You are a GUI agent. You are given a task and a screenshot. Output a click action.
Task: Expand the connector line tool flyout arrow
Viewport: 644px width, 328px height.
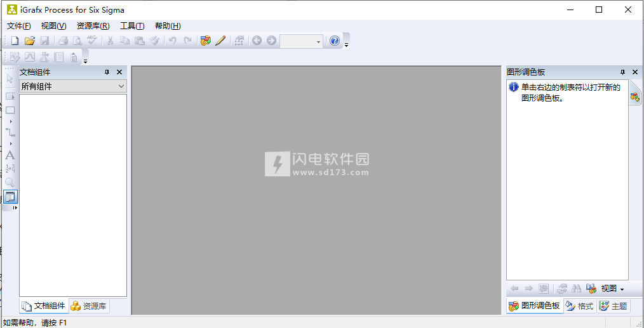(11, 143)
